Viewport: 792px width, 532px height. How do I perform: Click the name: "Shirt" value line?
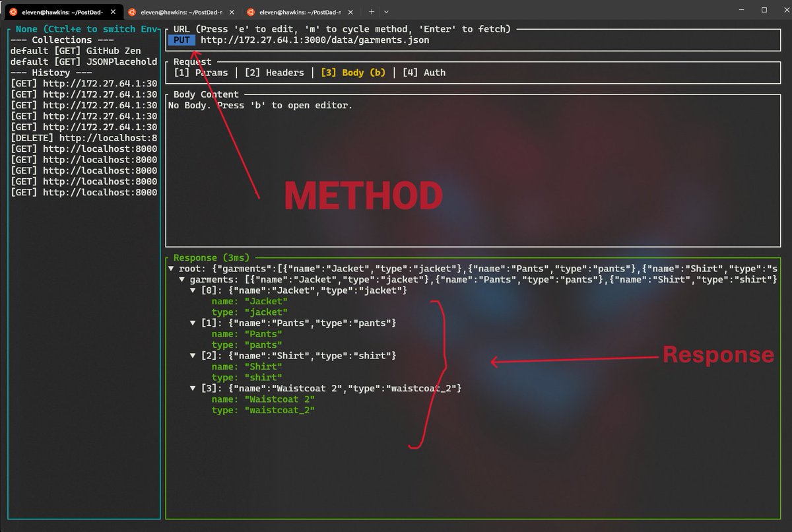click(247, 366)
